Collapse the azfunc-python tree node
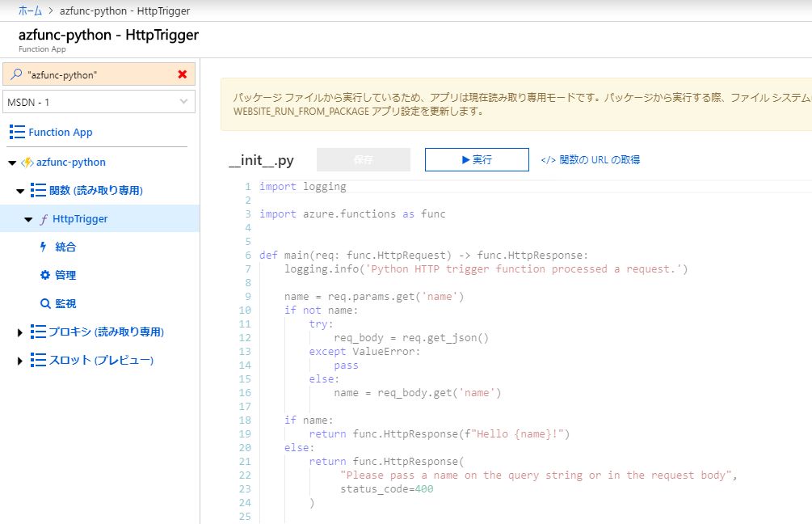 pos(11,163)
